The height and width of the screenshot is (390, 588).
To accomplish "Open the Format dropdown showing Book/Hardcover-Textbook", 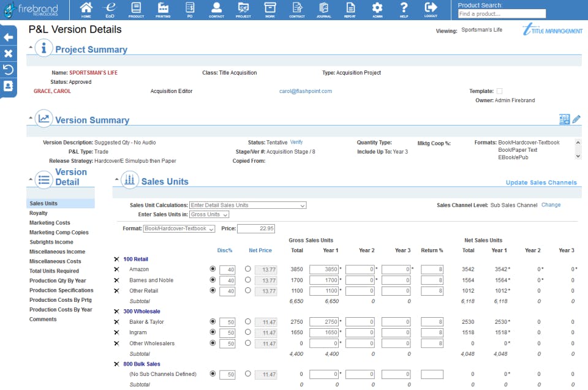I will [179, 228].
